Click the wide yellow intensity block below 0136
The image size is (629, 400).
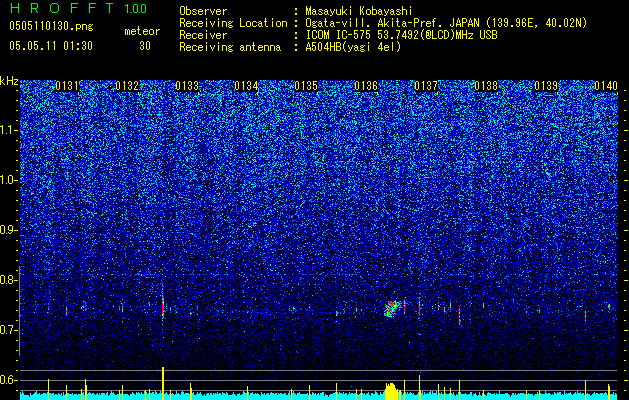click(x=391, y=392)
